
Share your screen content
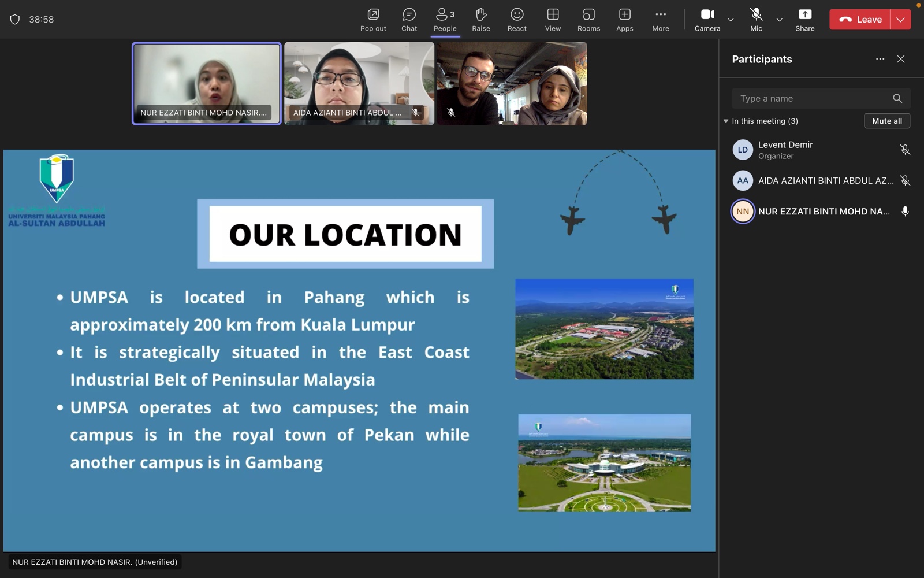click(x=804, y=20)
